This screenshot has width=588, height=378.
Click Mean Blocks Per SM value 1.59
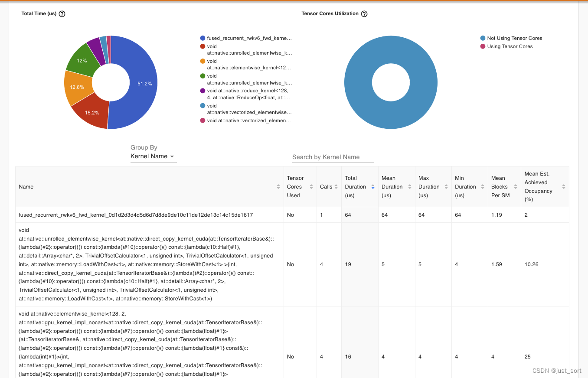pyautogui.click(x=497, y=264)
